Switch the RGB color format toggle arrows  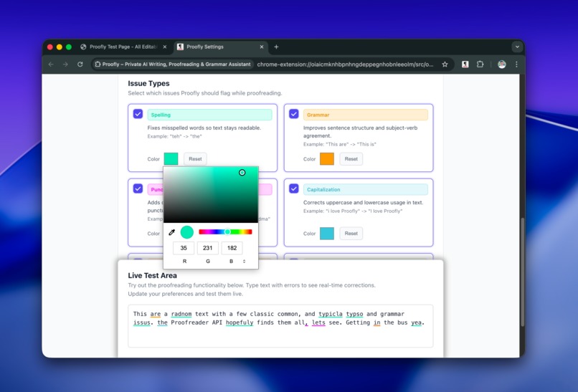coord(244,261)
